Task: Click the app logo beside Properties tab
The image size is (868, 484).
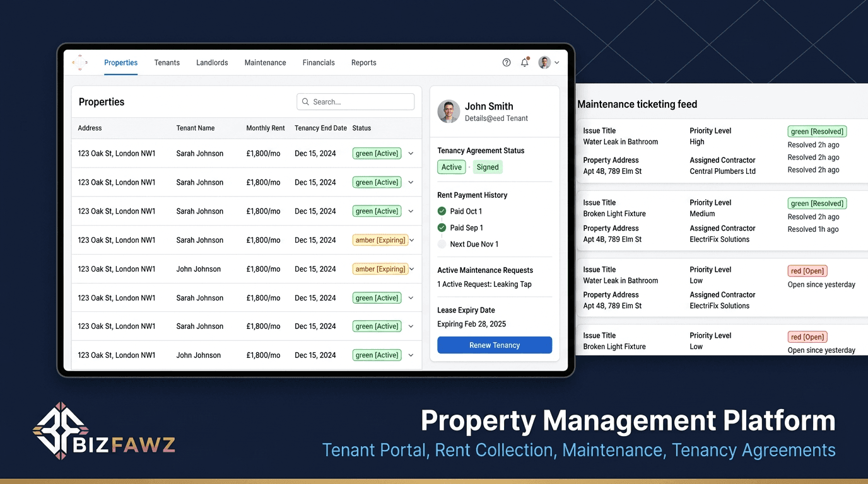Action: pyautogui.click(x=80, y=62)
